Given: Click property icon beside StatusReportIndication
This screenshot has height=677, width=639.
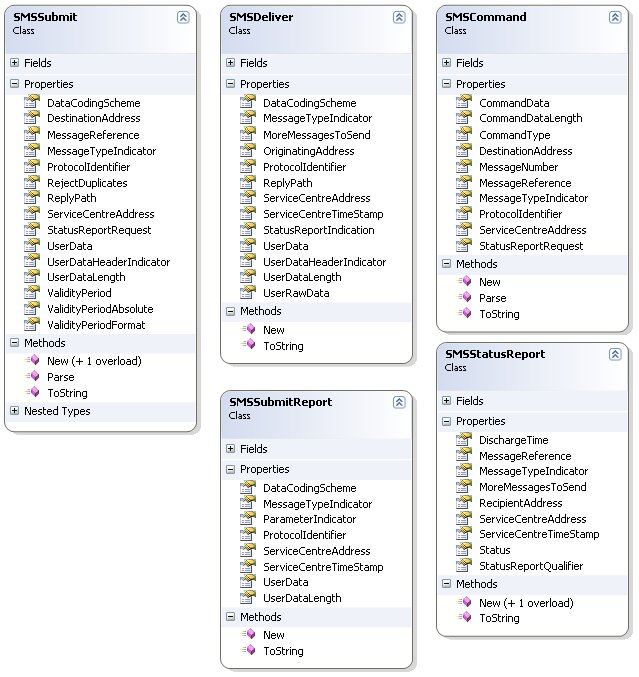Looking at the screenshot, I should coord(248,229).
